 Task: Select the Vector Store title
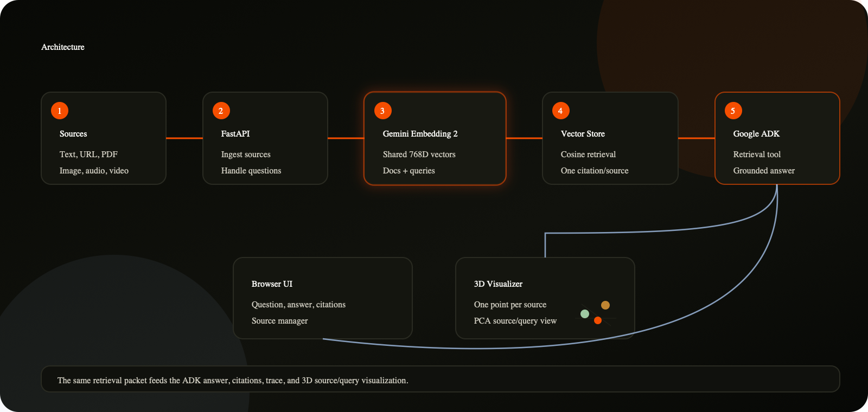click(583, 134)
